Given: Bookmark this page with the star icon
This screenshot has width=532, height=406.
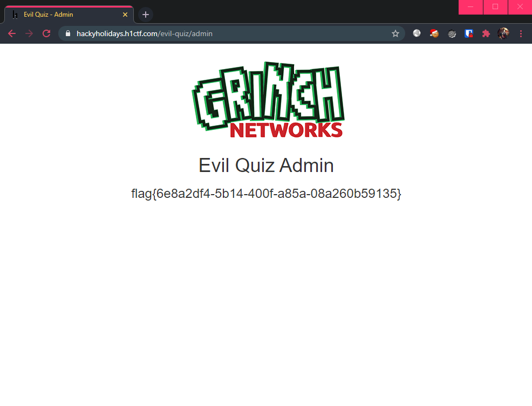Looking at the screenshot, I should [395, 33].
